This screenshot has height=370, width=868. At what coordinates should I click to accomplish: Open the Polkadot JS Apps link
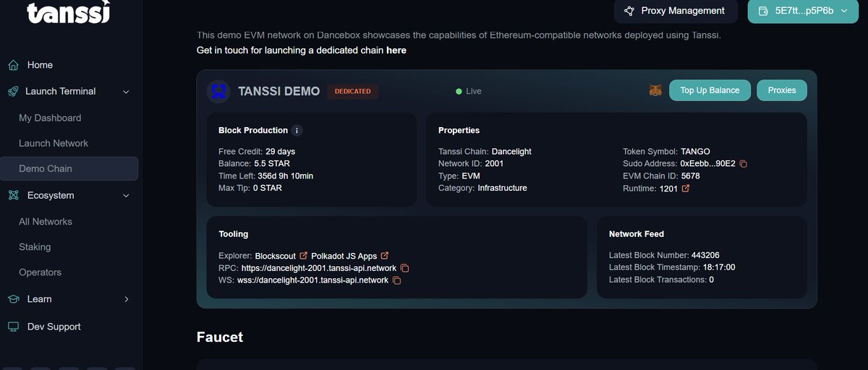tap(344, 256)
